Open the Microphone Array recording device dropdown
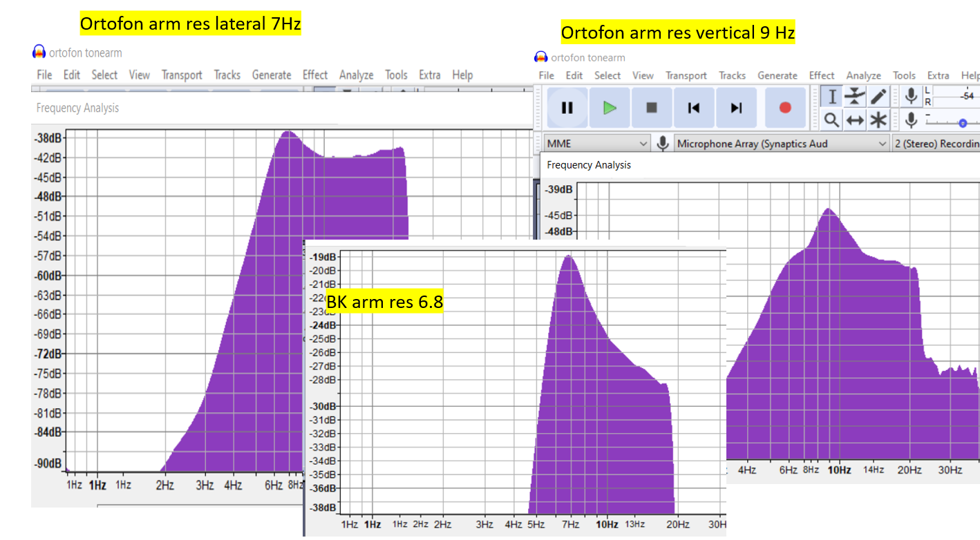This screenshot has height=540, width=980. 782,144
